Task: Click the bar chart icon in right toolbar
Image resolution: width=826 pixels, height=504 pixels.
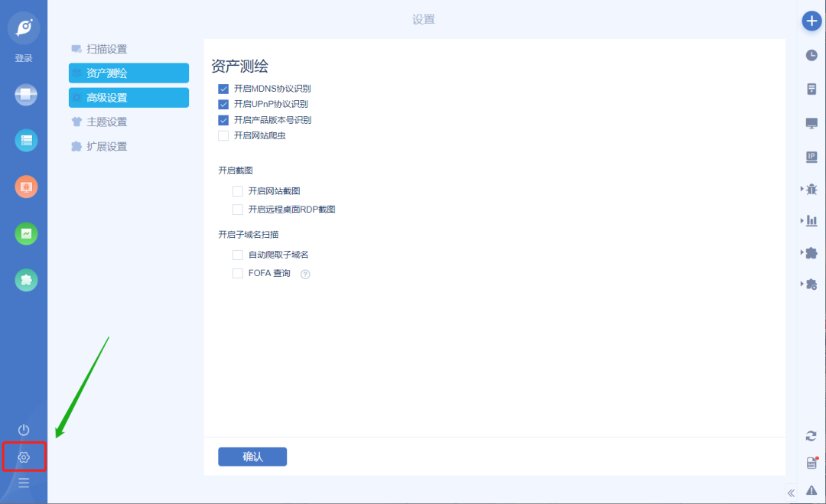Action: point(811,221)
